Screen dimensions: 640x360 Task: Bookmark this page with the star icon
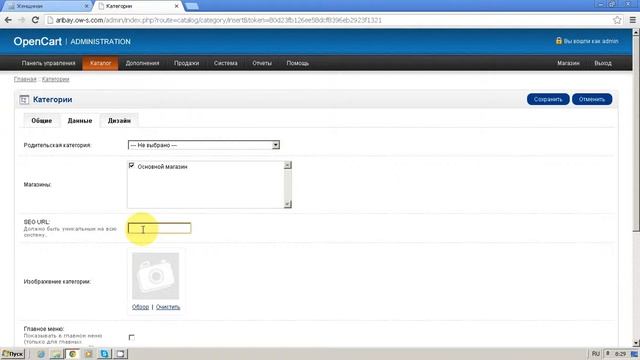pyautogui.click(x=617, y=20)
